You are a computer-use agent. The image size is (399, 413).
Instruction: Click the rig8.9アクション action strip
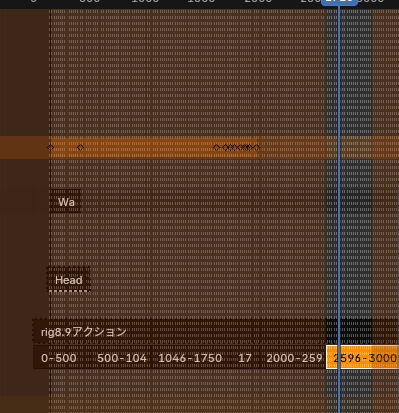coord(215,332)
